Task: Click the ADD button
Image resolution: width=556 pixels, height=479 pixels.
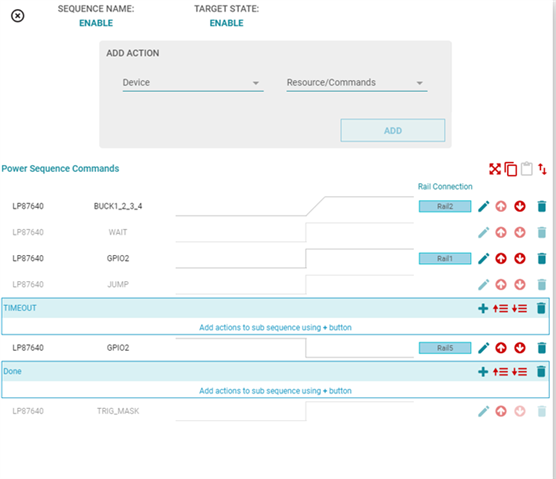Action: click(x=393, y=130)
